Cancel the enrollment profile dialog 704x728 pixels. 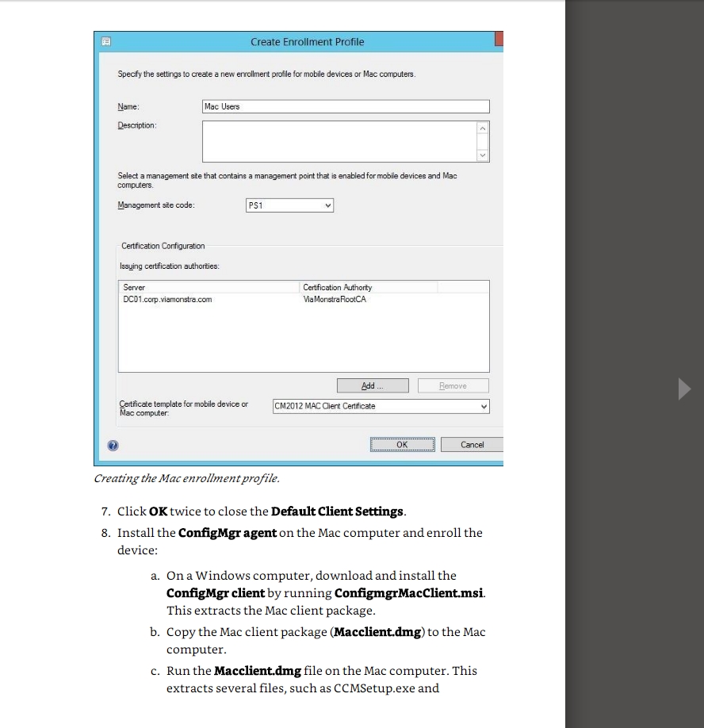tap(472, 445)
